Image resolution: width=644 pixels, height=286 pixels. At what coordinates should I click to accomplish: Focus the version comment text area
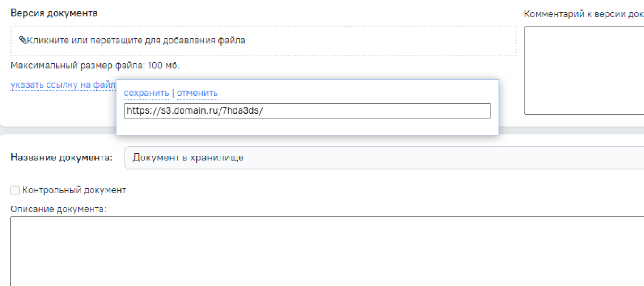pyautogui.click(x=584, y=71)
